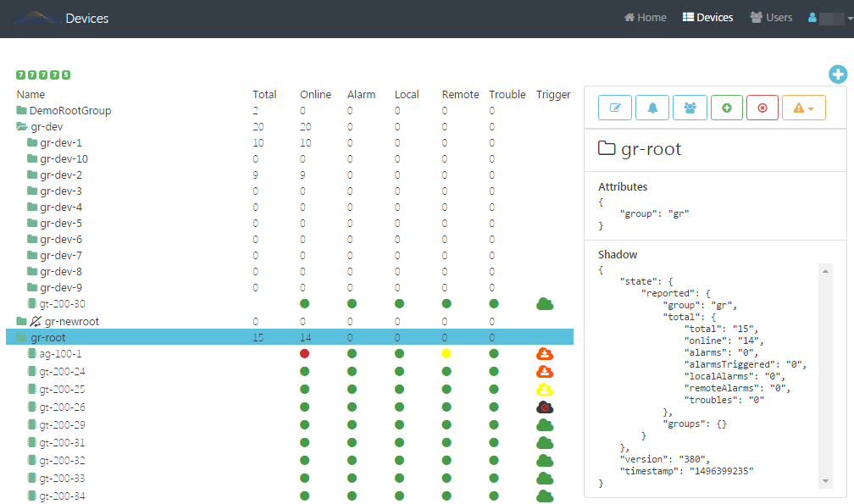Open Devices in the top navigation
Image resolution: width=854 pixels, height=504 pixels.
pos(708,18)
